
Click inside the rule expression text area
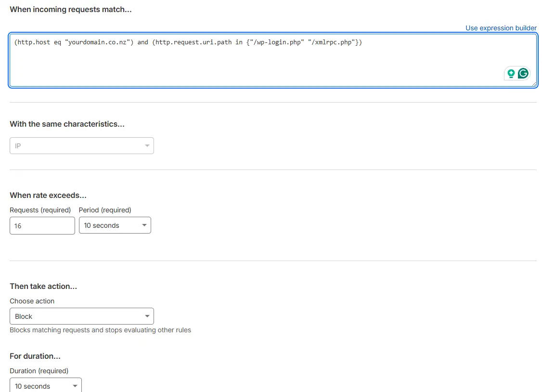point(273,60)
